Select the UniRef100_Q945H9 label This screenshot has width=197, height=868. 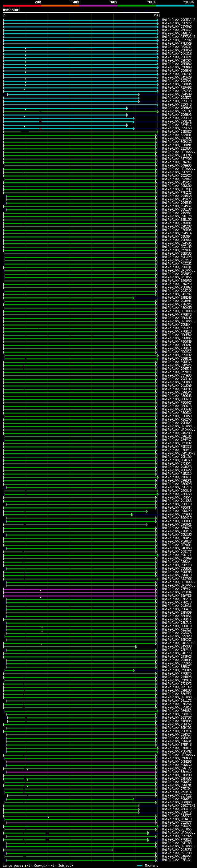[177, 94]
